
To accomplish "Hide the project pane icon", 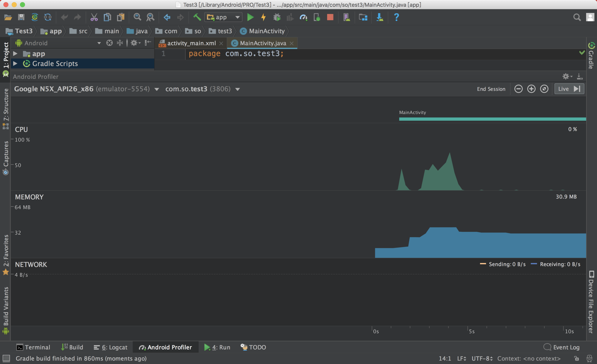I will [148, 43].
